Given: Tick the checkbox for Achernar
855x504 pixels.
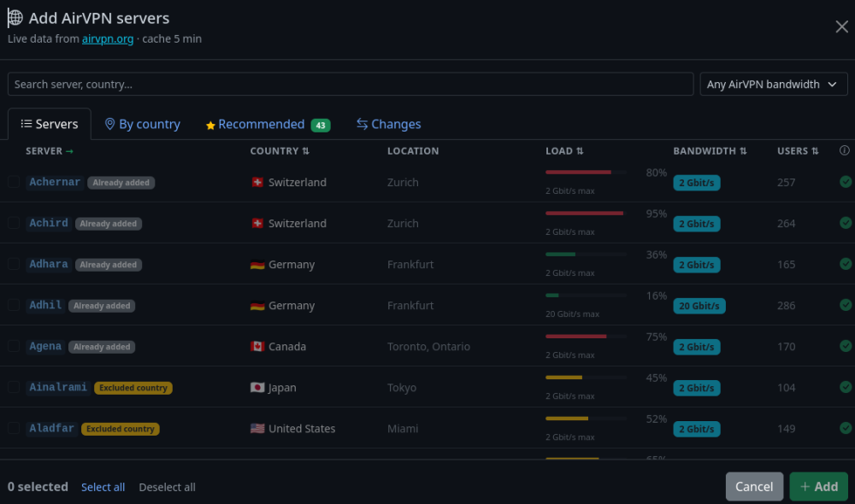Looking at the screenshot, I should pyautogui.click(x=14, y=182).
